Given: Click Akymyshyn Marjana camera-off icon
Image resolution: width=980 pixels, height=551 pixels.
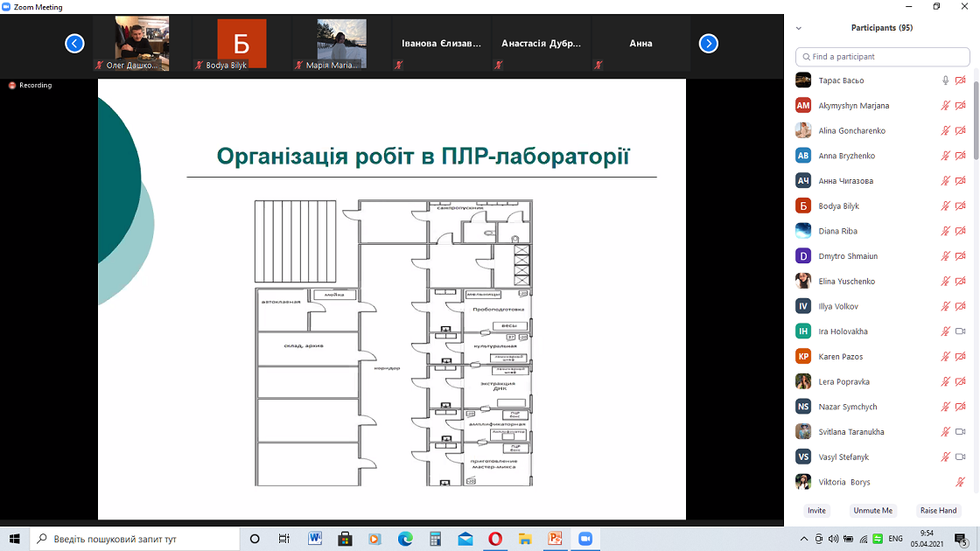Looking at the screenshot, I should (x=961, y=106).
